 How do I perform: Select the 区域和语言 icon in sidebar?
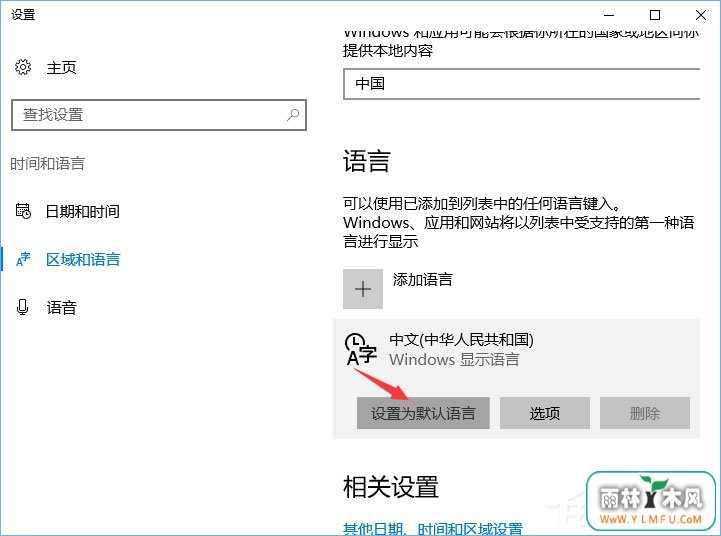pos(23,259)
